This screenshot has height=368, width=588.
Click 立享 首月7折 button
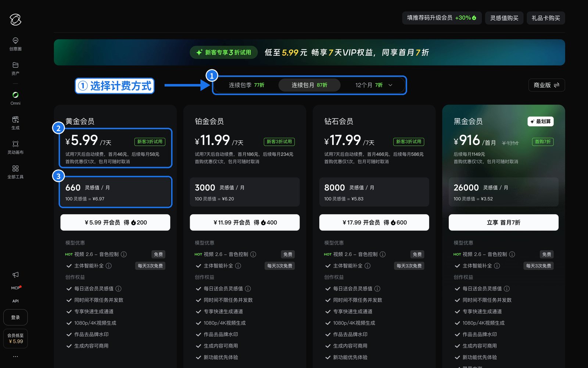click(x=503, y=222)
